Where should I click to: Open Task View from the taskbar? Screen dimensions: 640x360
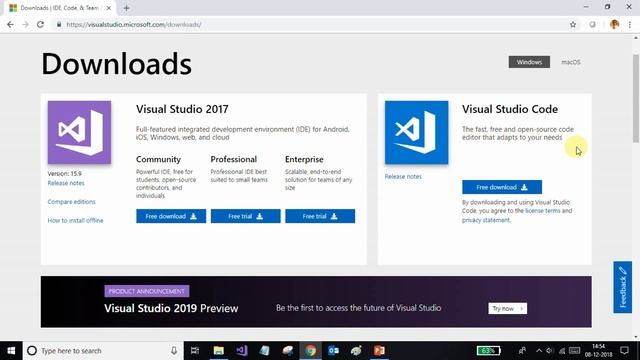[x=195, y=351]
